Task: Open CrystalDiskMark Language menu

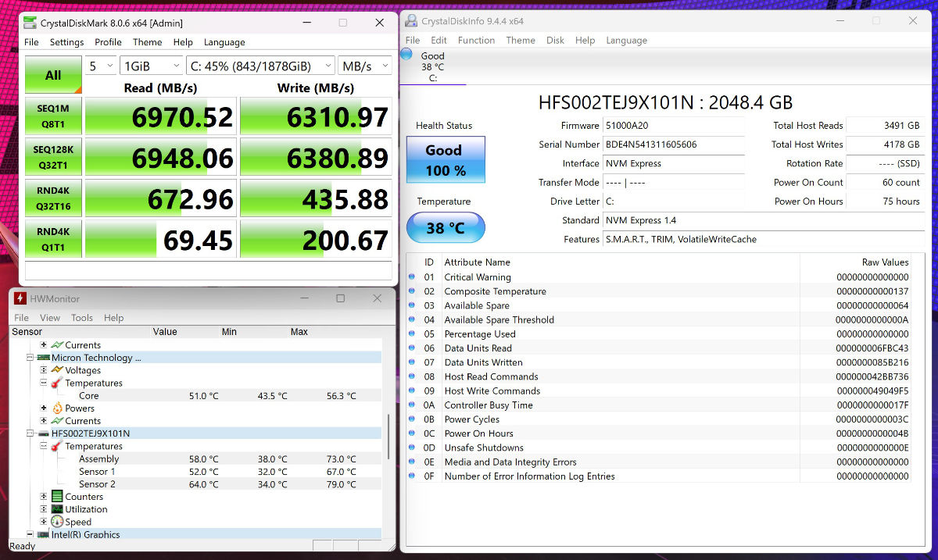Action: click(224, 42)
